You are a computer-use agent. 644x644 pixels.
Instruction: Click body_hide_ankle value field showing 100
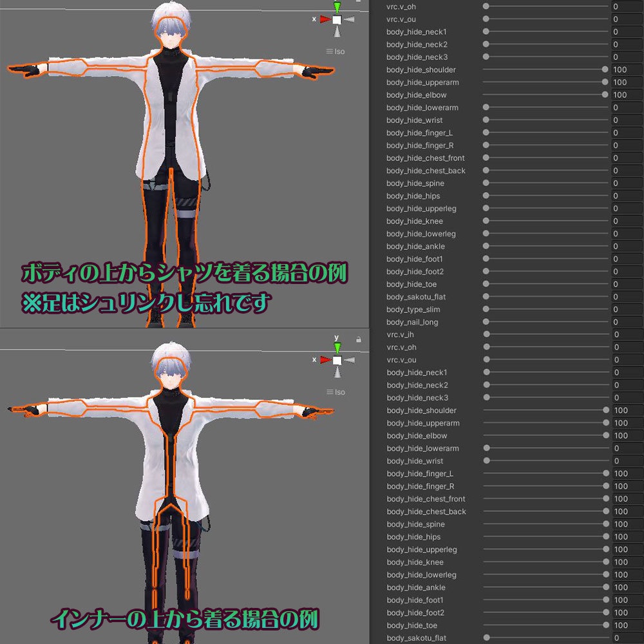point(627,587)
